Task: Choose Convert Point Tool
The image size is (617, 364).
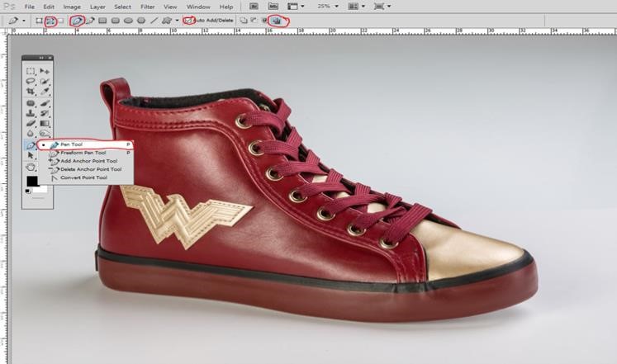Action: [x=86, y=177]
